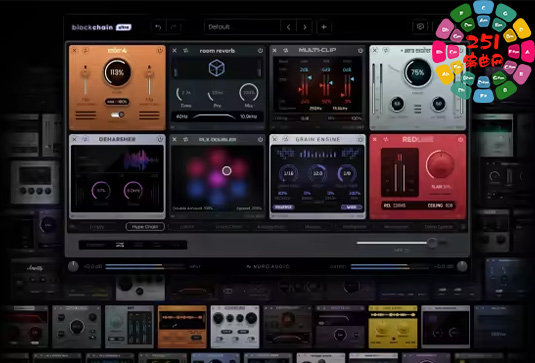Viewport: 535px width, 363px height.
Task: Click the Pre knob in Room Reverb
Action: pyautogui.click(x=217, y=93)
